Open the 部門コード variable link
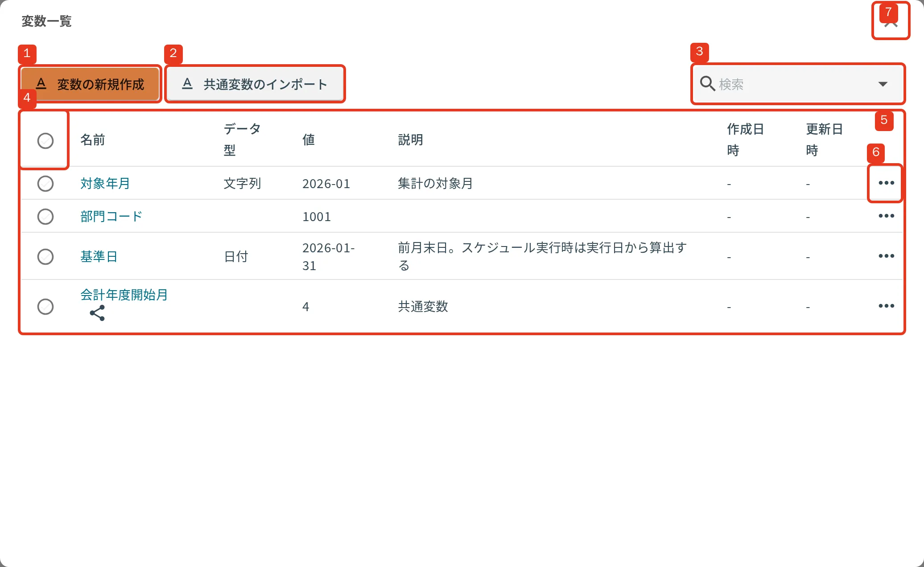Screen dimensions: 924x567 111,216
